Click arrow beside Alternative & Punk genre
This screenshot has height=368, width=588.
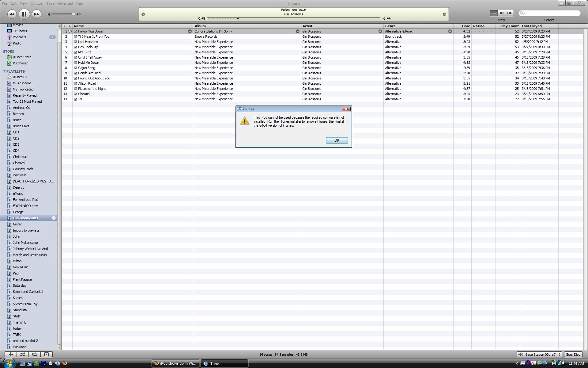click(x=450, y=31)
